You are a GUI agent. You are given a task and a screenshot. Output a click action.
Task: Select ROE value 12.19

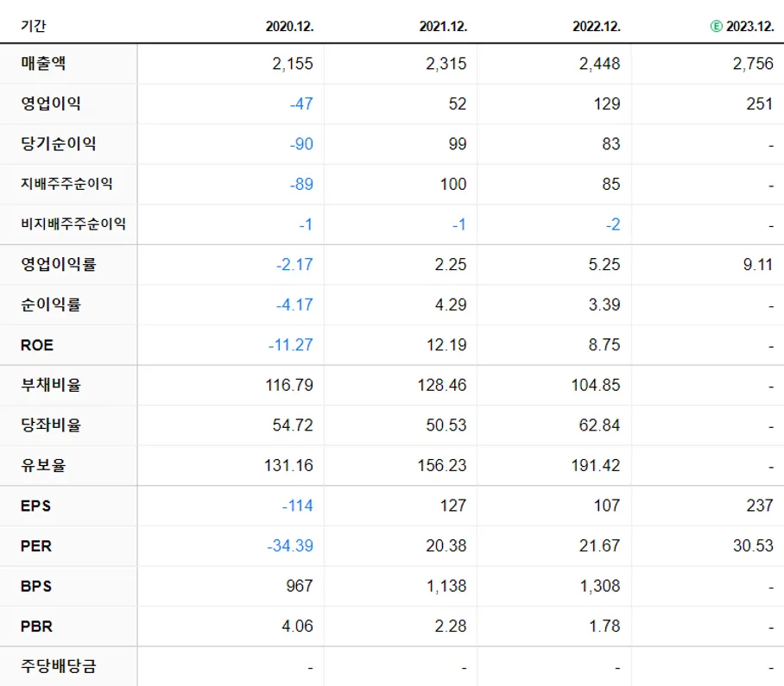pyautogui.click(x=446, y=345)
